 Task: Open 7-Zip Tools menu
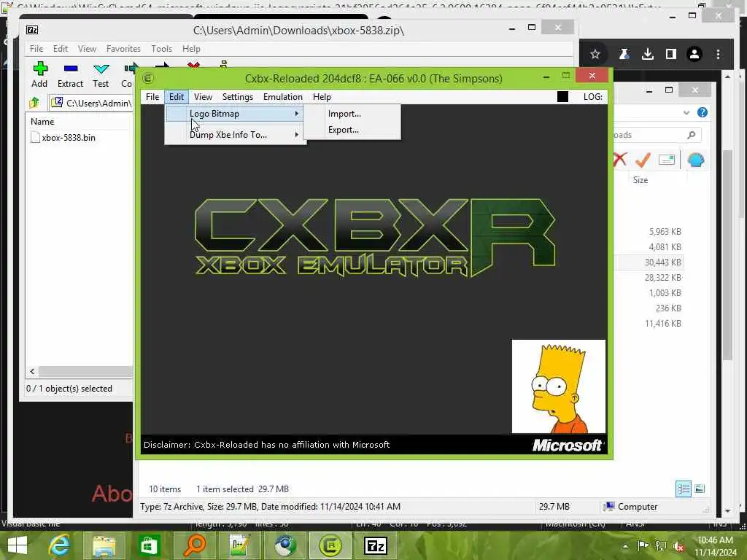(161, 49)
